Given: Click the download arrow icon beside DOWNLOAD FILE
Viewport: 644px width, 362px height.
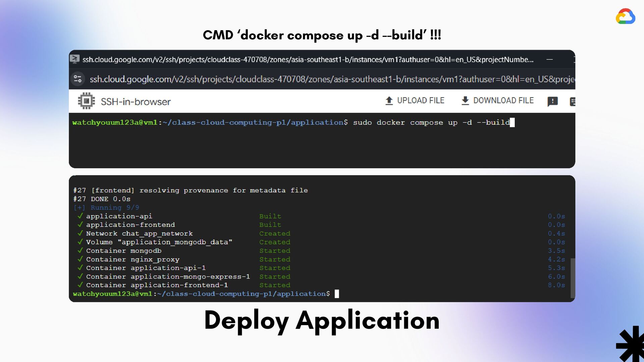Looking at the screenshot, I should [466, 100].
